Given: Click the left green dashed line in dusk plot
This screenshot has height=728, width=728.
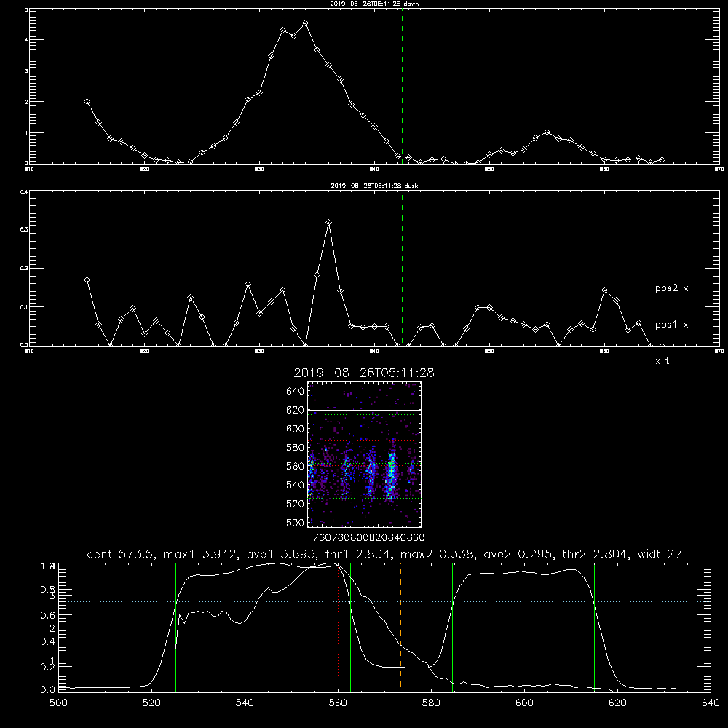Looking at the screenshot, I should click(x=232, y=269).
